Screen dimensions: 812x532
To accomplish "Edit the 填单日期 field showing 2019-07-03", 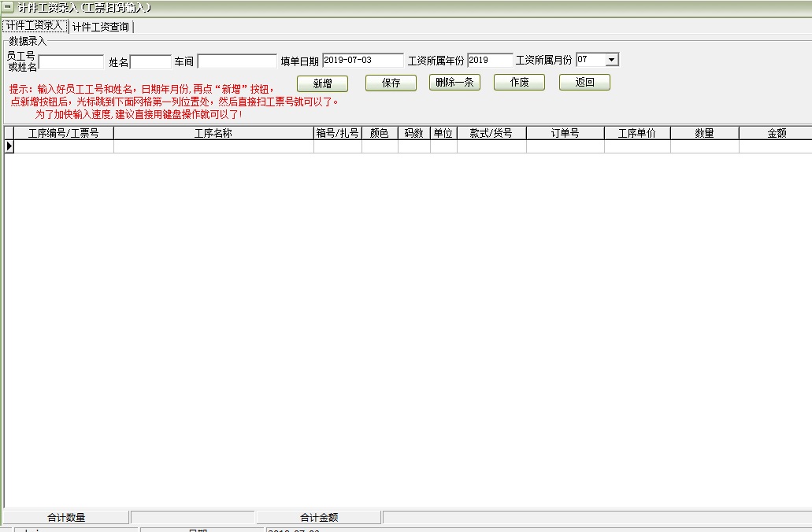I will pos(362,60).
